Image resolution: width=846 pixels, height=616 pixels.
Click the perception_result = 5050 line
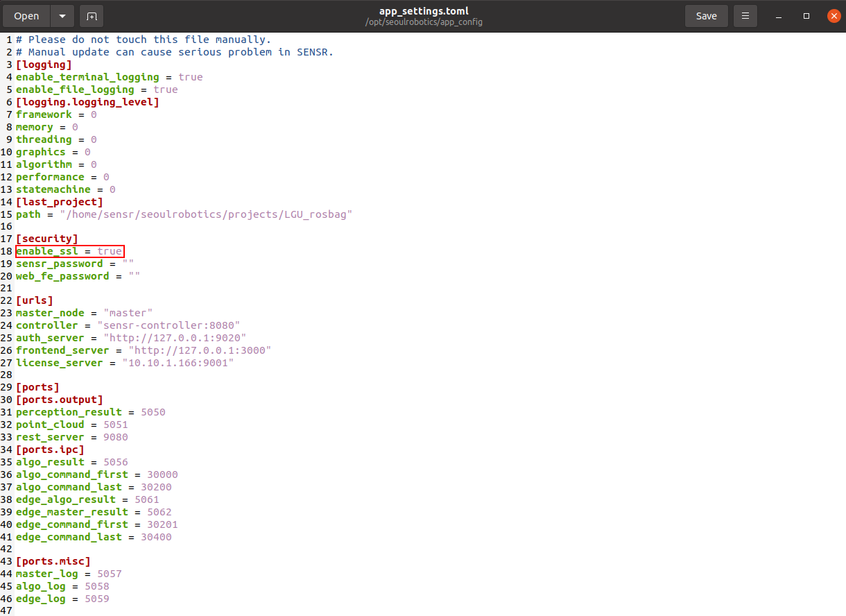point(91,412)
